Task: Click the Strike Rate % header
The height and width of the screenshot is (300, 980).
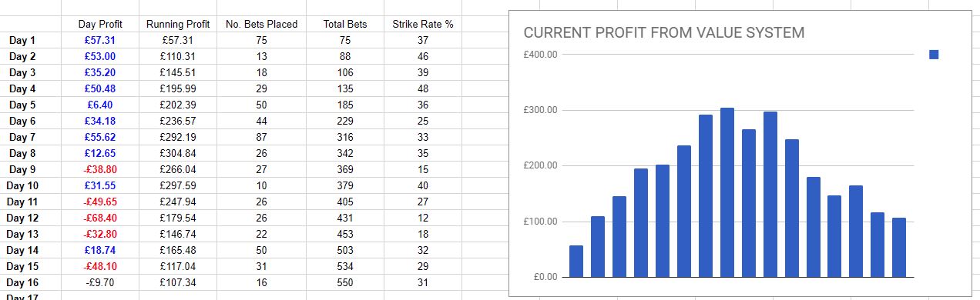Action: click(422, 24)
